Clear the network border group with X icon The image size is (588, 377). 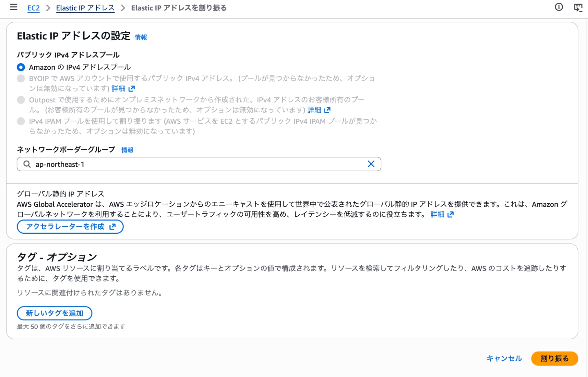pyautogui.click(x=371, y=164)
